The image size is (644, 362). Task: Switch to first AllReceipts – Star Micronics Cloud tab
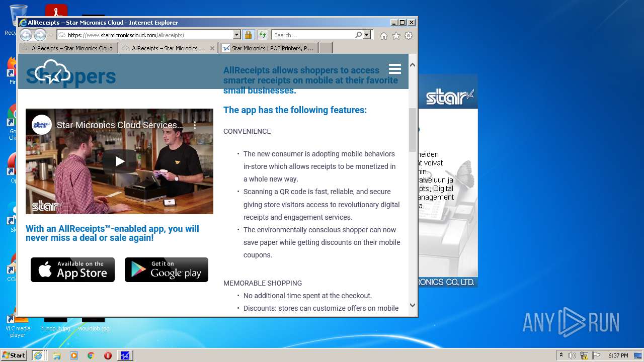click(x=68, y=48)
